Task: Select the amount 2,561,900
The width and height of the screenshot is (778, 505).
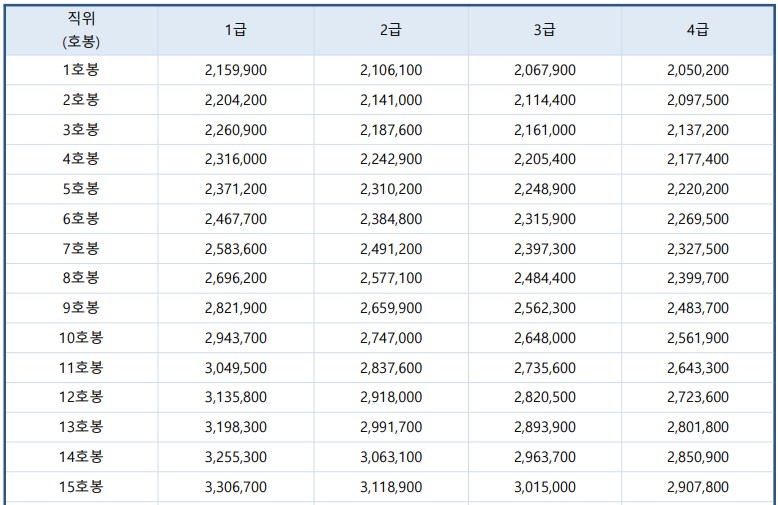Action: point(698,338)
